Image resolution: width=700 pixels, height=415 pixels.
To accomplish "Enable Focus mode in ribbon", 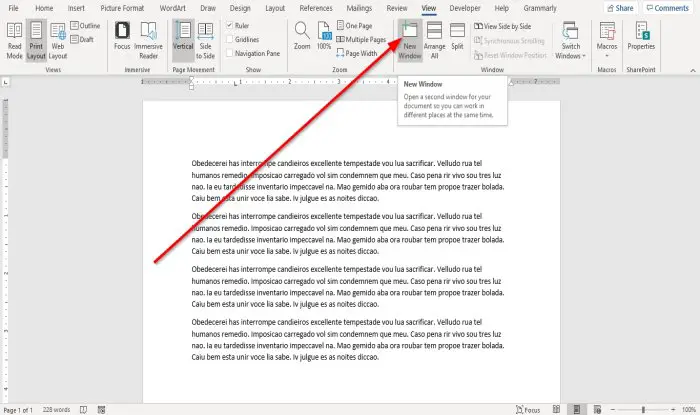I will 122,36.
